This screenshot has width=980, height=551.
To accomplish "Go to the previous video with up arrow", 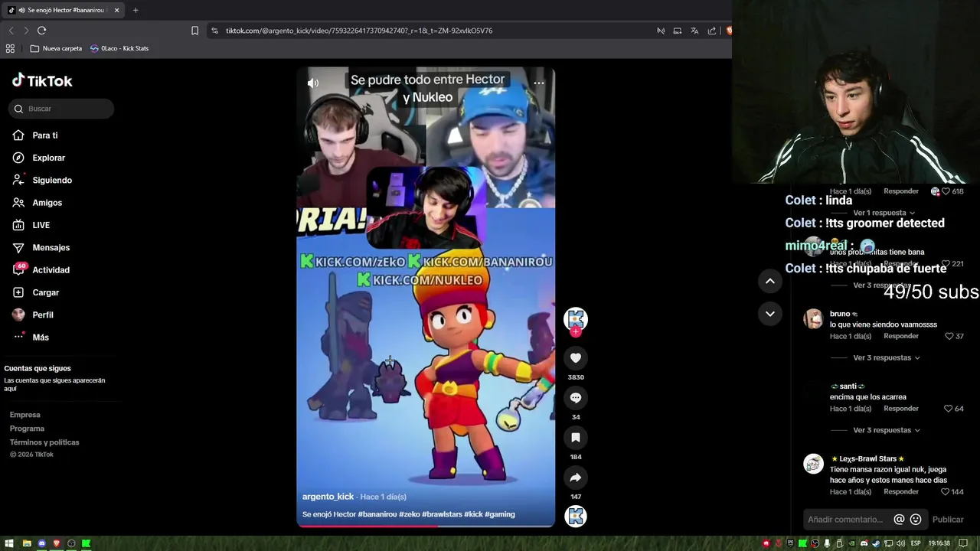I will coord(770,281).
